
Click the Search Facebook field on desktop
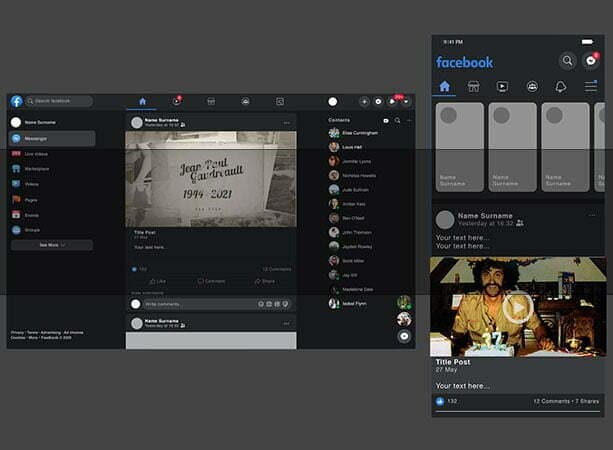[x=59, y=101]
